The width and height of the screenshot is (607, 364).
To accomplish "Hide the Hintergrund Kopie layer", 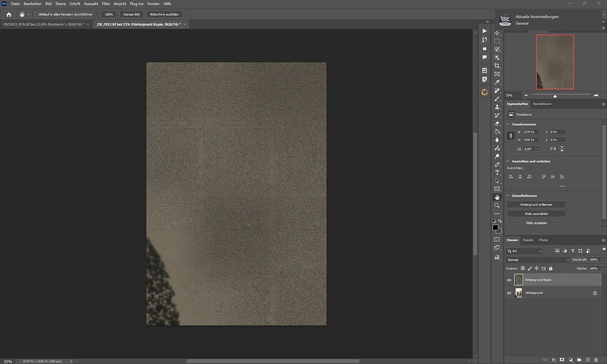I will coord(509,280).
